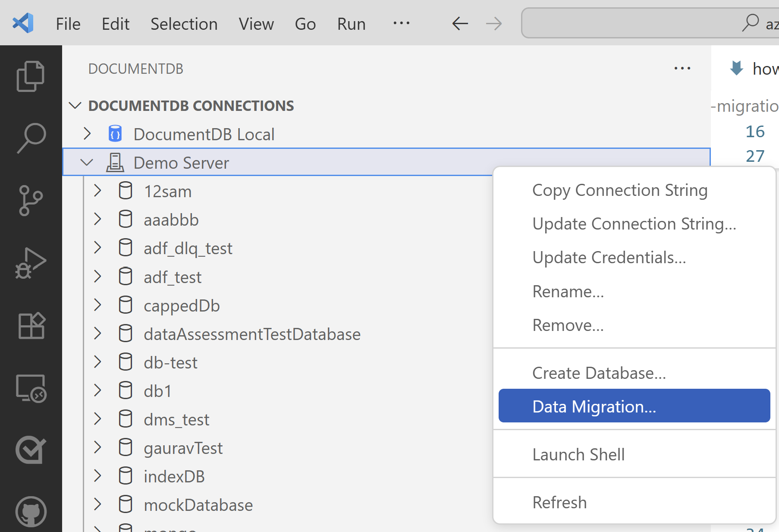Open Run and Debug view
The image size is (779, 532).
point(31,263)
